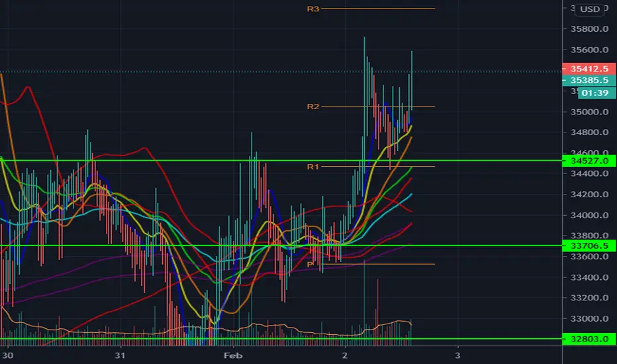617x364 pixels.
Task: Click the 34800.0 price axis value
Action: [589, 132]
